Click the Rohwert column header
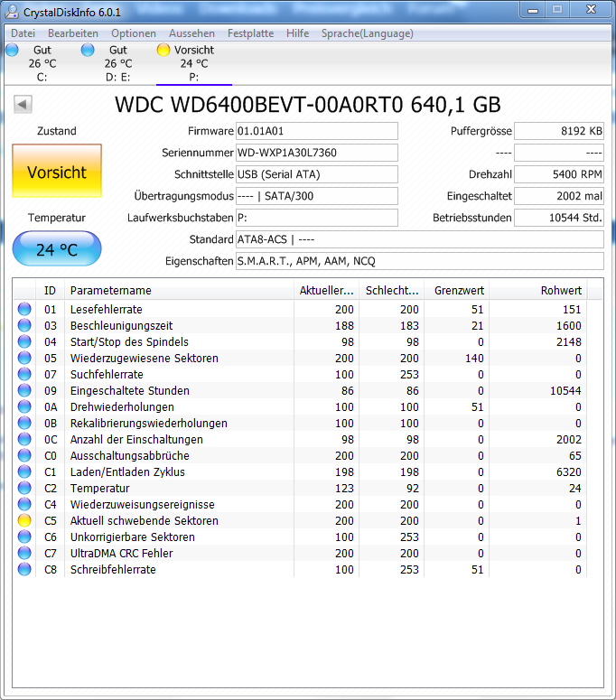616x700 pixels. tap(538, 291)
